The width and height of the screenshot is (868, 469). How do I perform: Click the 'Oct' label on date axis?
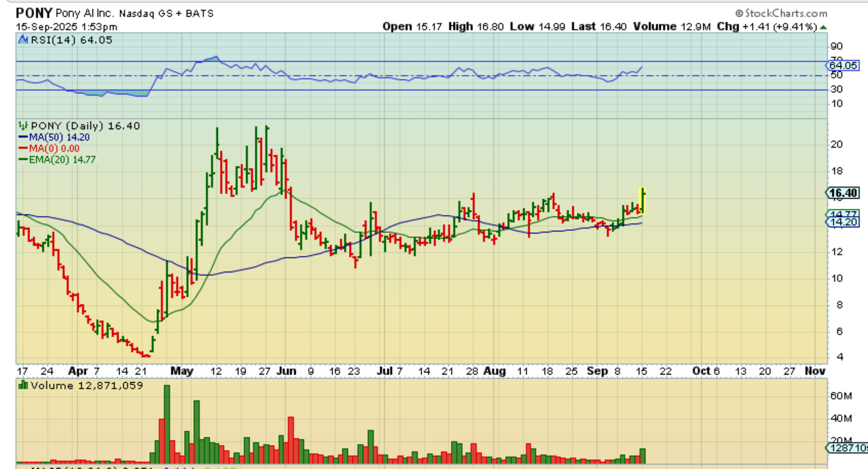point(701,371)
